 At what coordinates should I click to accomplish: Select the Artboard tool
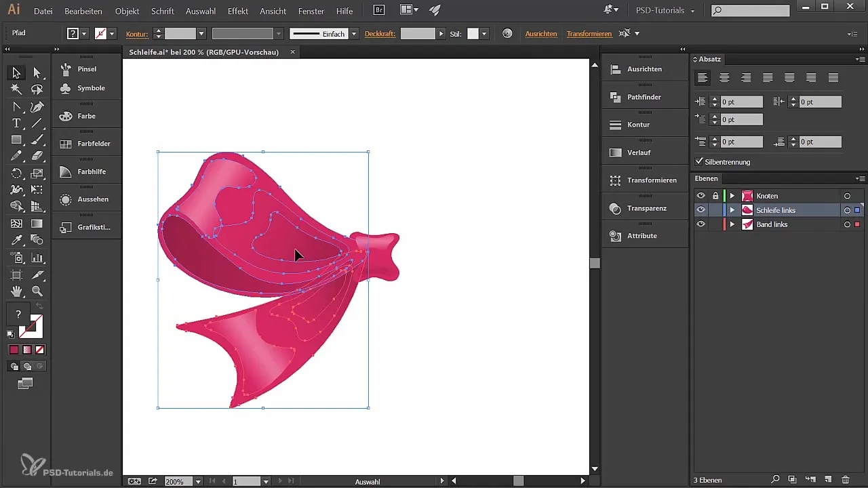click(16, 274)
